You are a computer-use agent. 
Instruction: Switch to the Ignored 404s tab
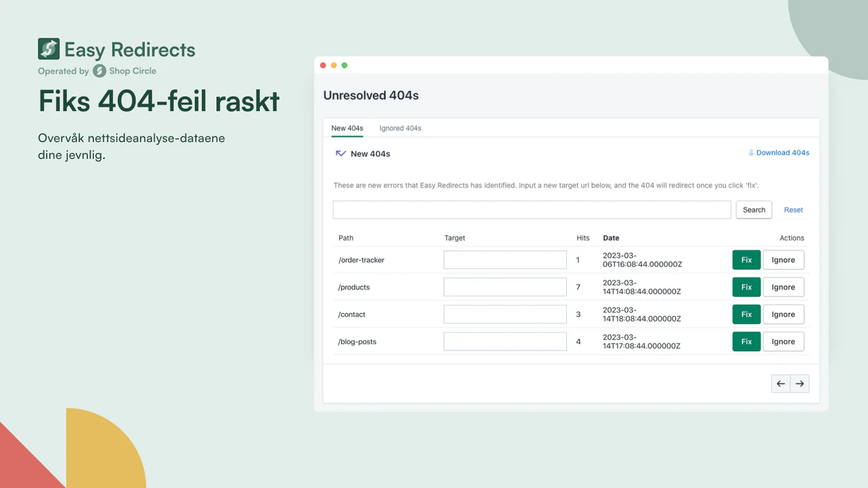400,128
